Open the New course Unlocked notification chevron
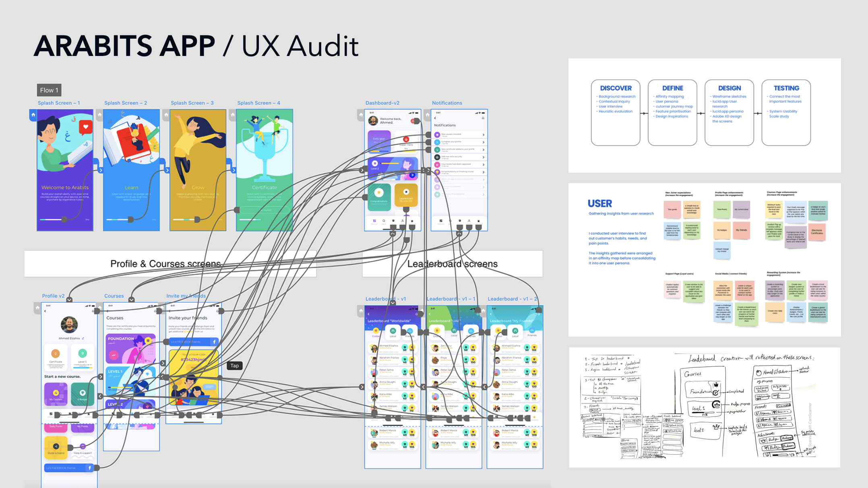 pos(484,135)
